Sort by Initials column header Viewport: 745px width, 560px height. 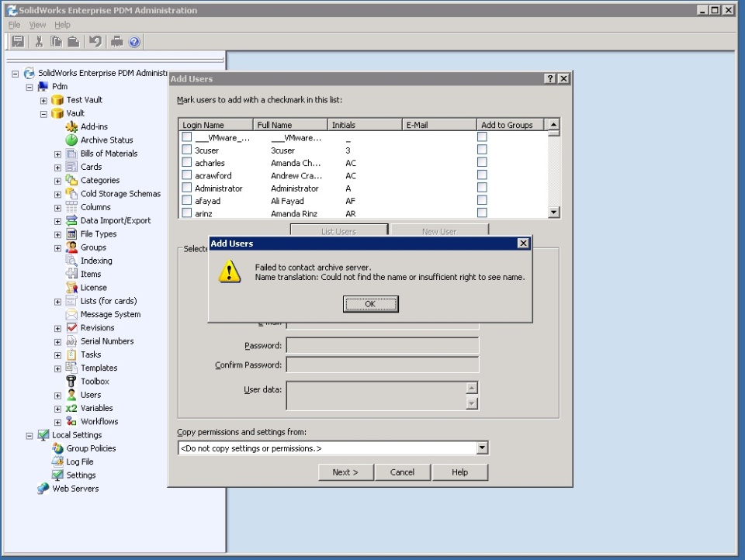[x=365, y=124]
